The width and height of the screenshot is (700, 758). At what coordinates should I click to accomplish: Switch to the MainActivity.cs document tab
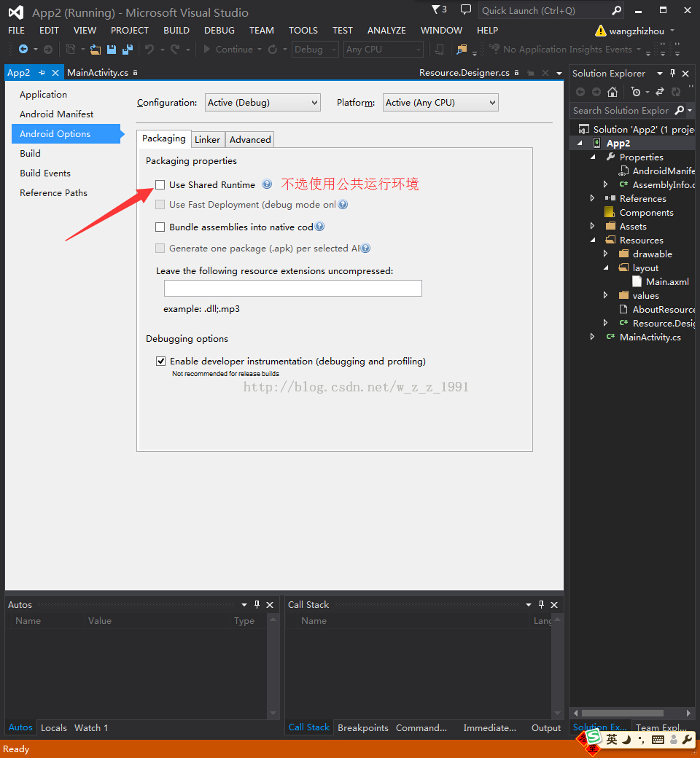click(98, 72)
